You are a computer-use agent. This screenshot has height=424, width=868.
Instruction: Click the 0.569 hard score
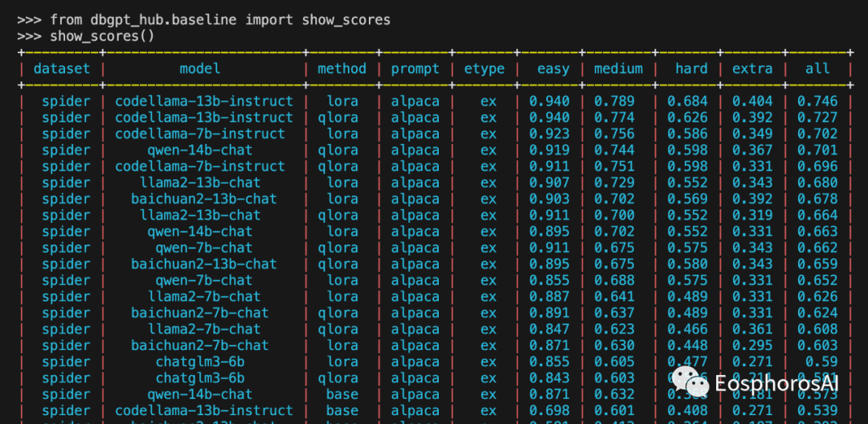(x=687, y=199)
